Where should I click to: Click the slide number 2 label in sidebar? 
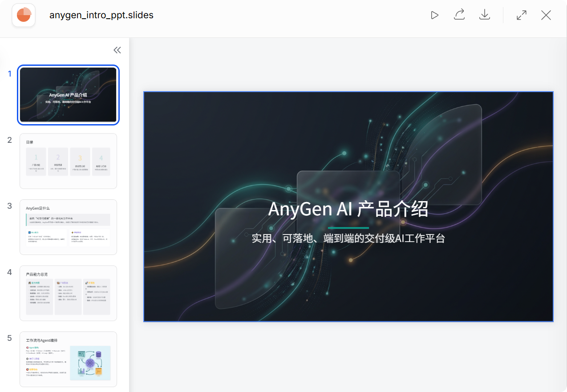[x=9, y=140]
